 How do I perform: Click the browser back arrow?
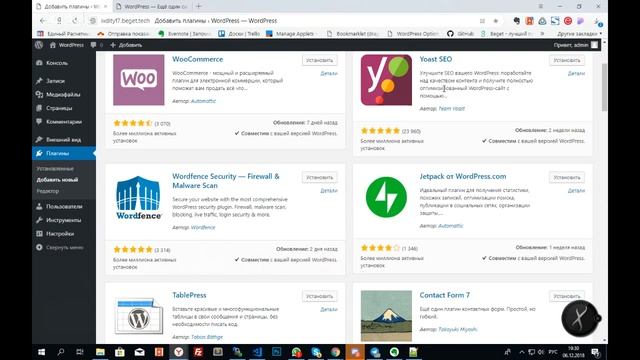[x=43, y=20]
